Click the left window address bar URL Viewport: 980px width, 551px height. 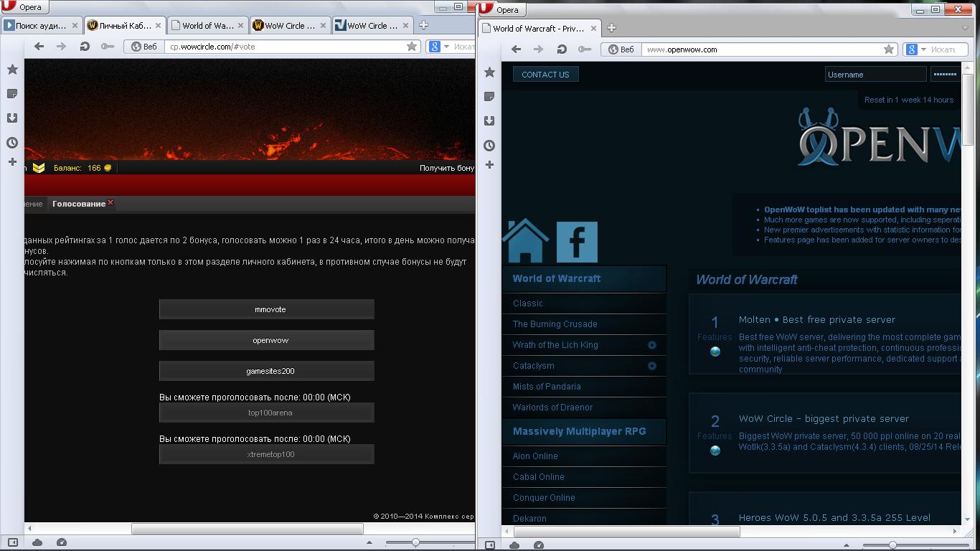pos(212,47)
